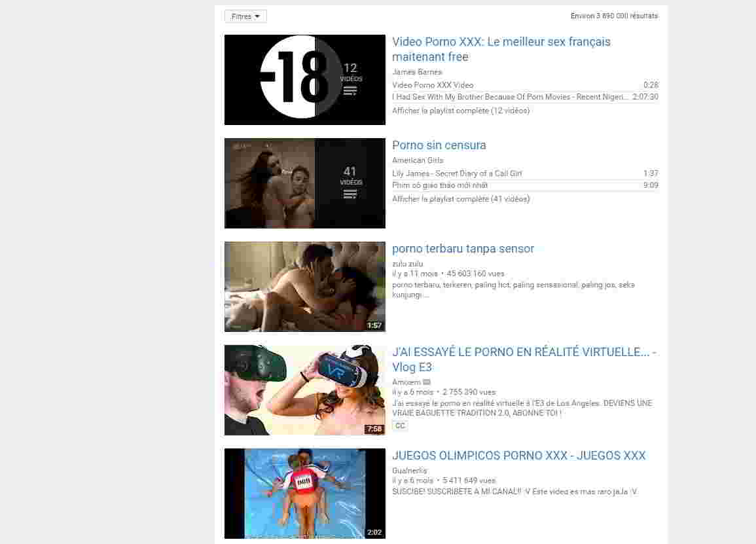Click the 2:02 duration badge on the last thumbnail
The height and width of the screenshot is (544, 756).
(374, 532)
